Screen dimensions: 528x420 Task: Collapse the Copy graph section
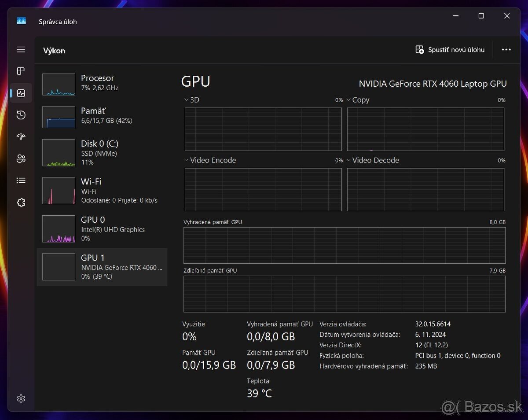click(x=348, y=99)
